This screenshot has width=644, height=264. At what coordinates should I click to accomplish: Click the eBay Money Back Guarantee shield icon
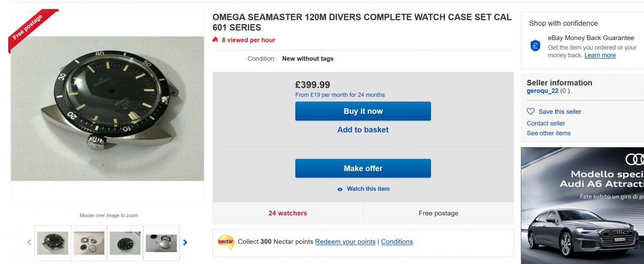pyautogui.click(x=536, y=46)
